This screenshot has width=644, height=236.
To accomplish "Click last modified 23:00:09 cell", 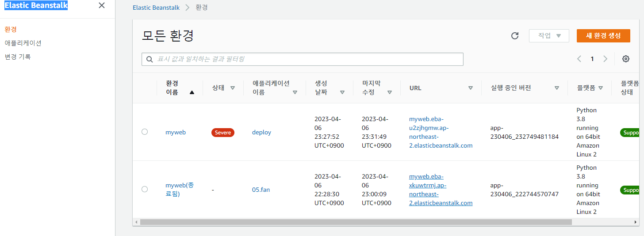I will point(377,190).
